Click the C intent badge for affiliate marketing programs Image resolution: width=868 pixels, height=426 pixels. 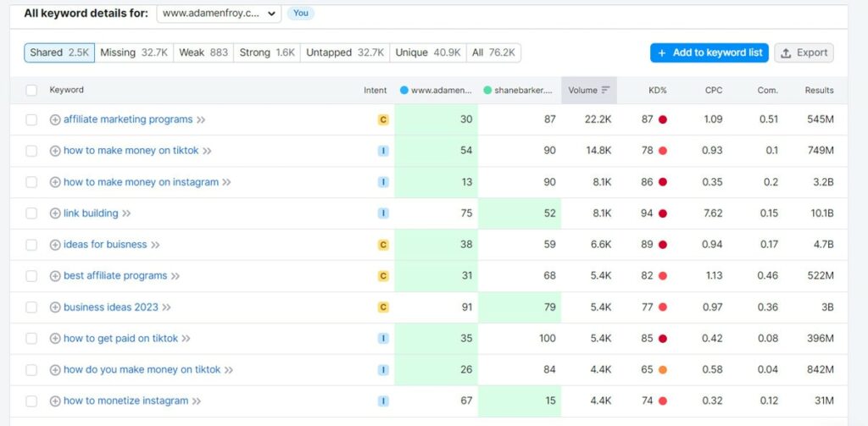383,119
